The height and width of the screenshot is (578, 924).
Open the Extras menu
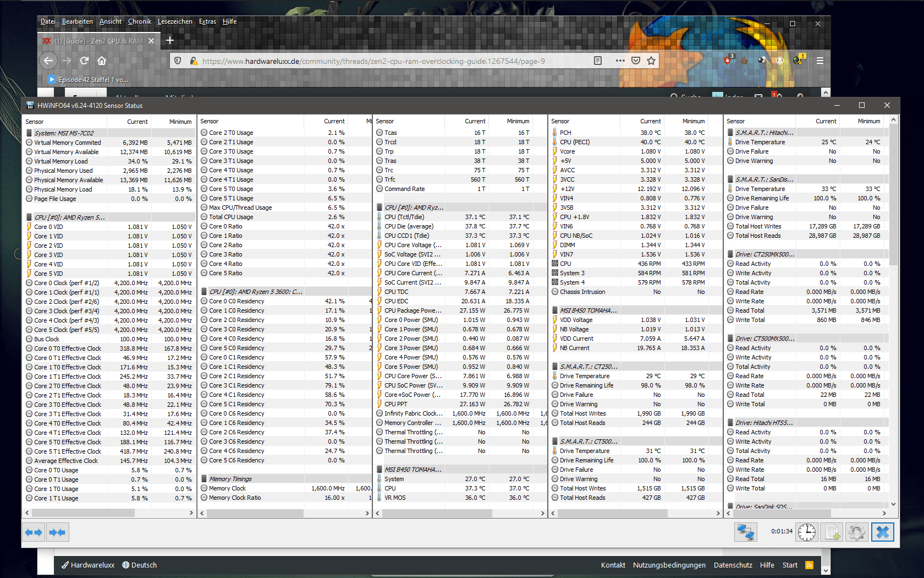click(207, 21)
